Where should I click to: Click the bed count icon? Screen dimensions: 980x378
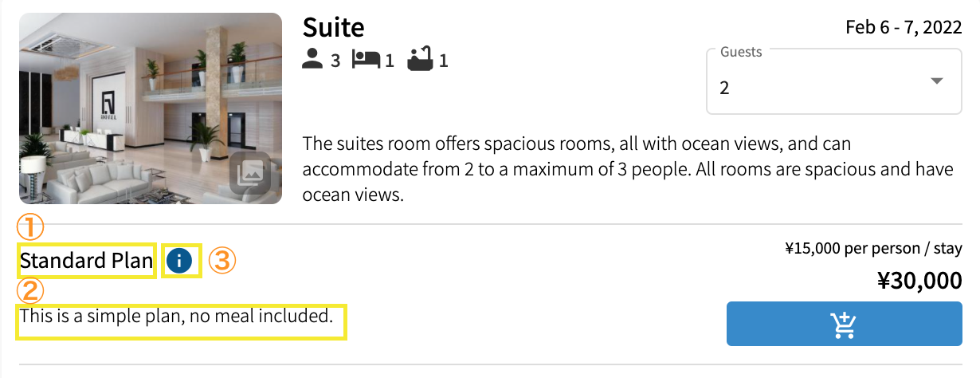pos(366,59)
